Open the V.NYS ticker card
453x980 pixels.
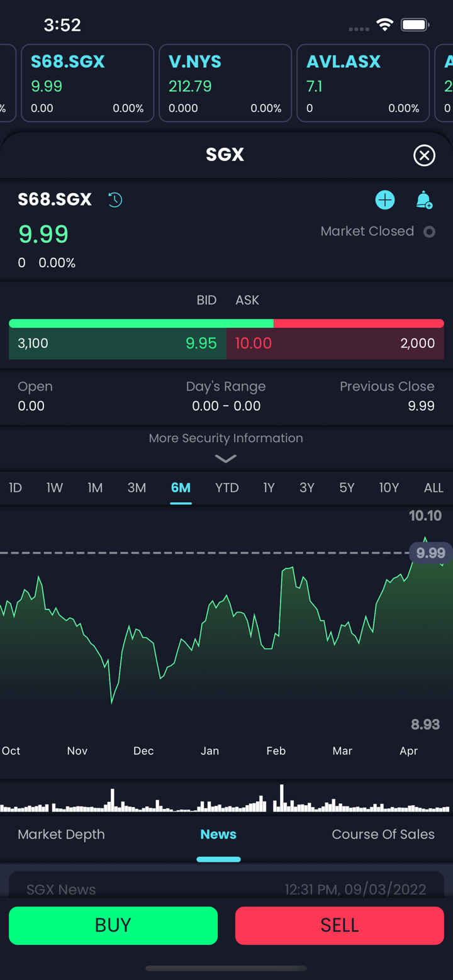pos(225,83)
